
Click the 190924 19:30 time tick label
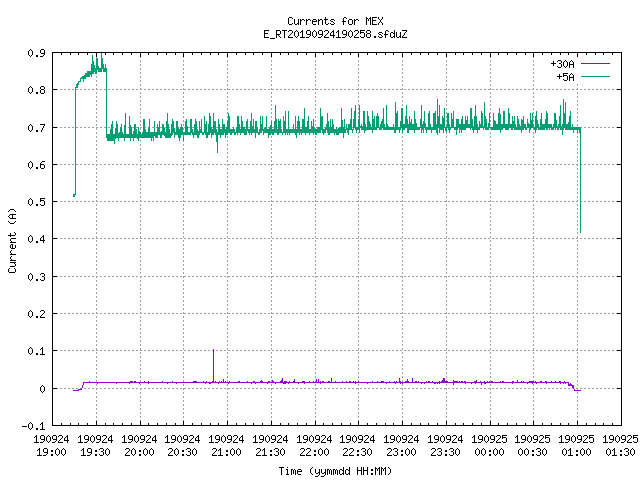point(96,445)
